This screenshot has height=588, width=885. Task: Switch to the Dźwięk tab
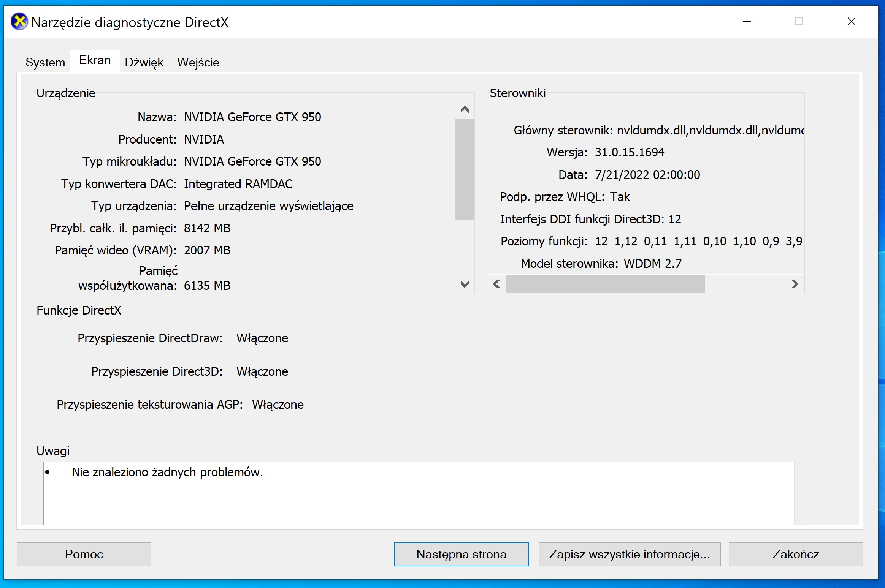(144, 62)
